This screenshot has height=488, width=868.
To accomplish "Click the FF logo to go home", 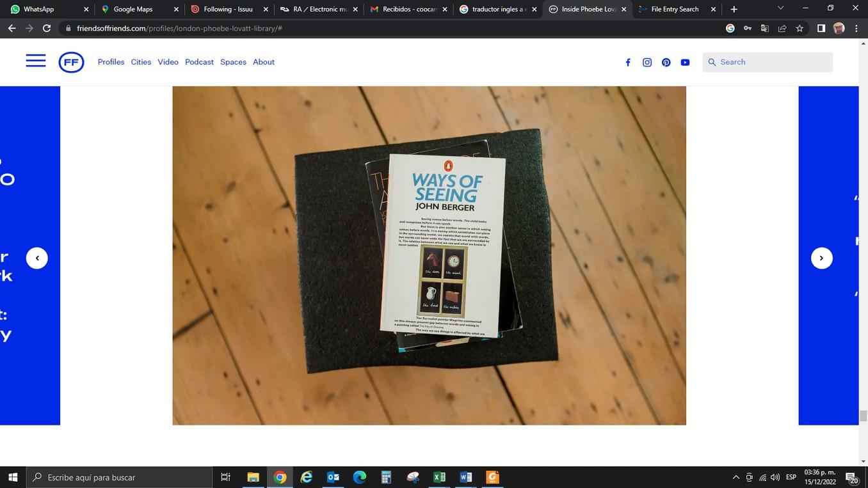I will pos(71,62).
